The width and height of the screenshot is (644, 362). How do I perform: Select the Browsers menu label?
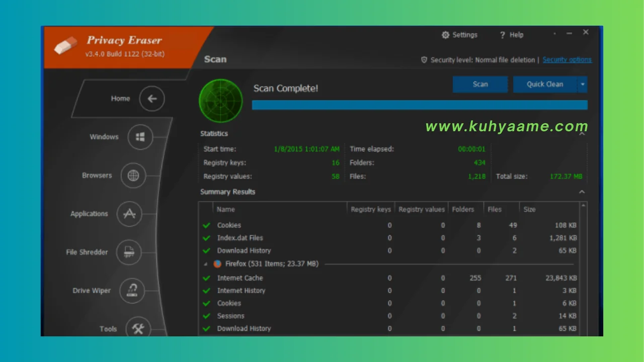[x=97, y=175]
